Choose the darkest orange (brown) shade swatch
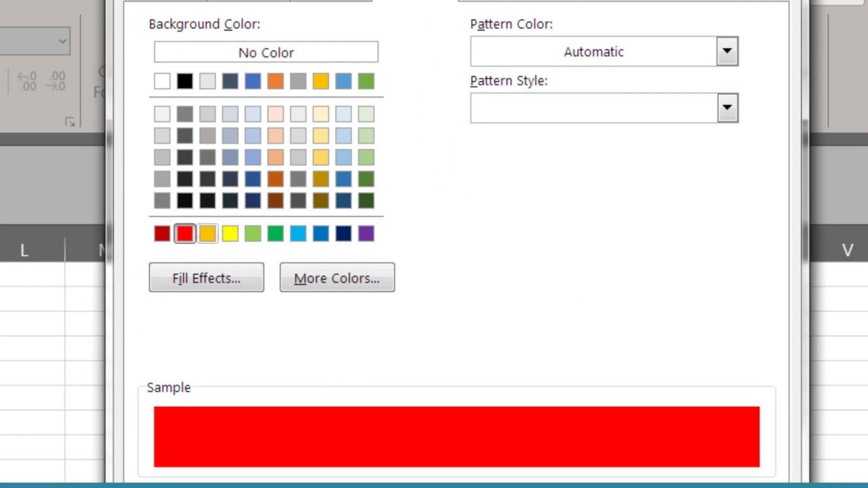 click(x=275, y=201)
